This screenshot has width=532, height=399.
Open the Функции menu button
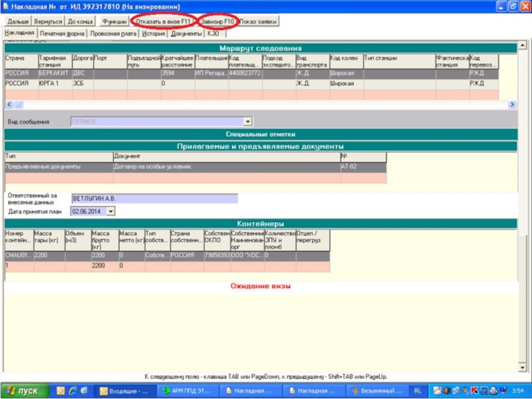[x=114, y=21]
